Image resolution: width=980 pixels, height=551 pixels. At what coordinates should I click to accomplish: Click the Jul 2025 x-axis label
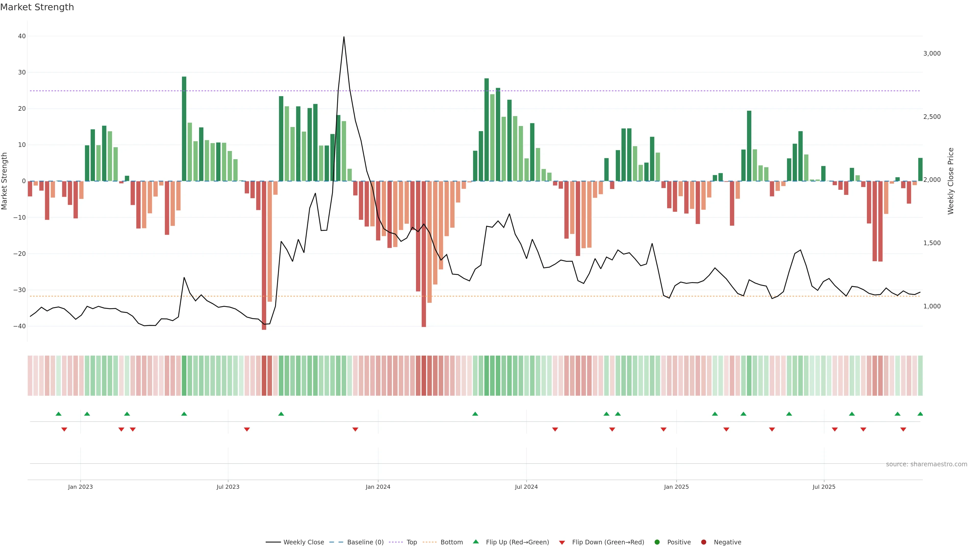click(824, 487)
